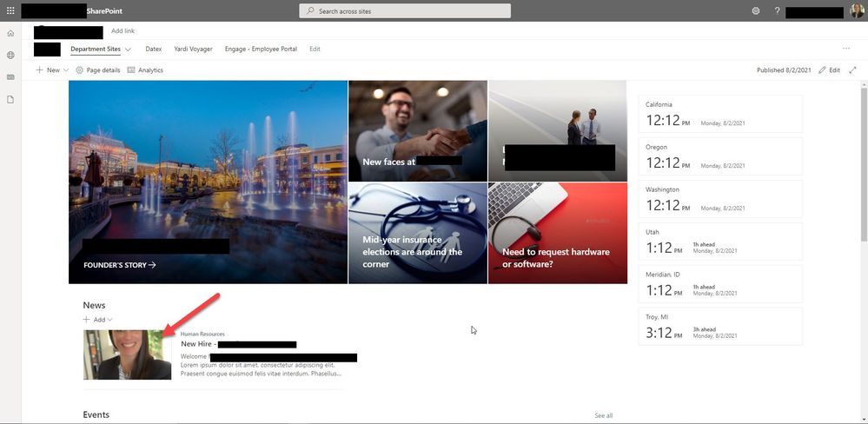Go to Home in left rail
The image size is (868, 424).
point(10,33)
